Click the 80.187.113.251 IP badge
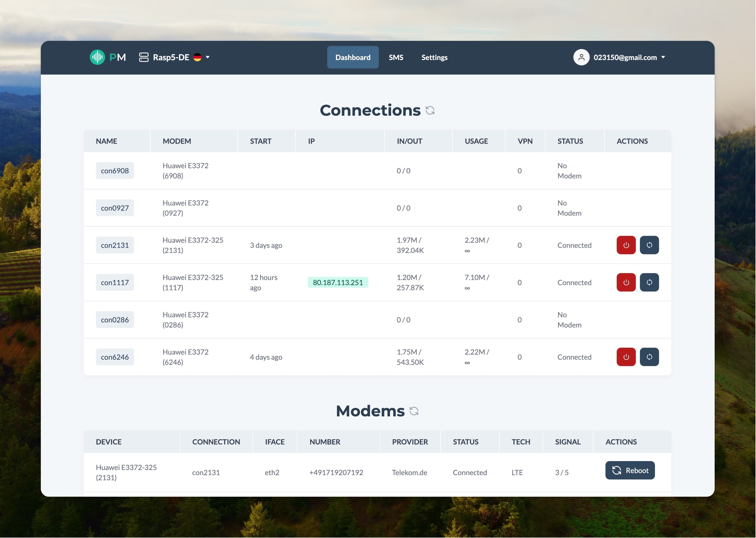This screenshot has width=756, height=538. [x=338, y=283]
